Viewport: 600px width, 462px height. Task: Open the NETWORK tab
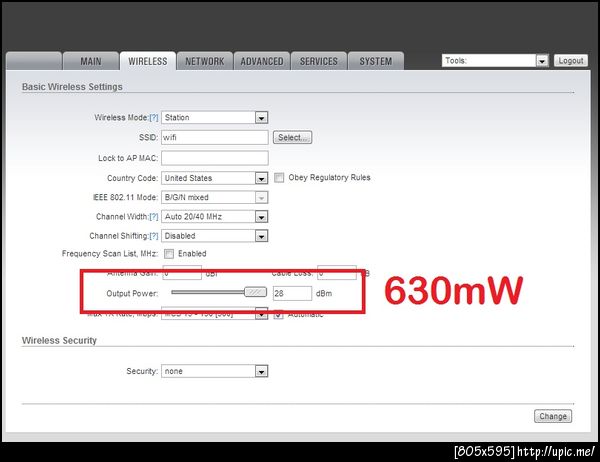click(205, 61)
